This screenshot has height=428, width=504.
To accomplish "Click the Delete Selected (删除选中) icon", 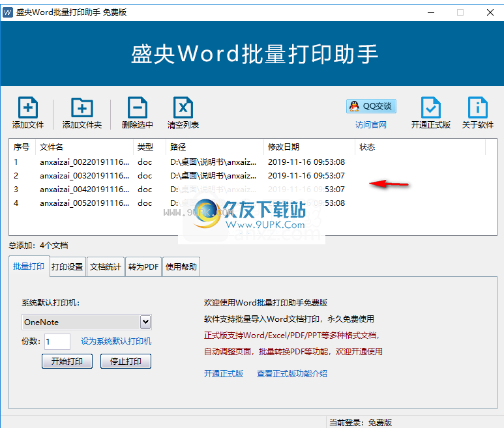I will click(138, 107).
